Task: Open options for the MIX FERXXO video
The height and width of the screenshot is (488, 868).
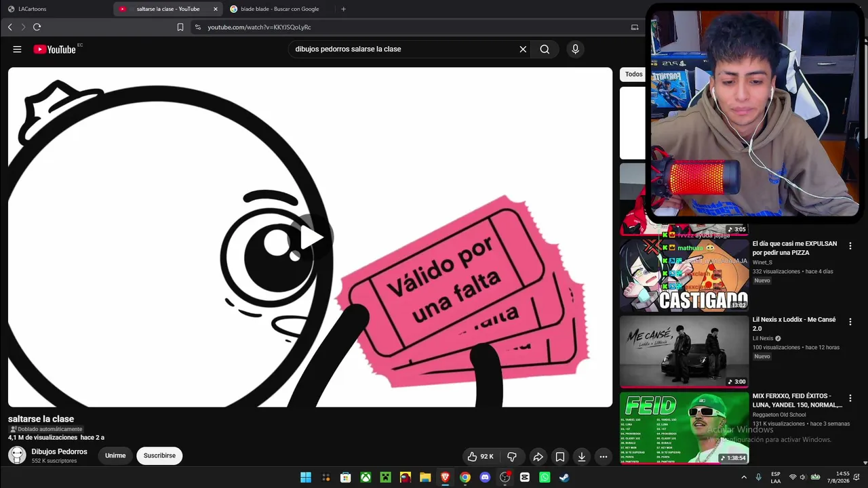Action: pyautogui.click(x=850, y=398)
